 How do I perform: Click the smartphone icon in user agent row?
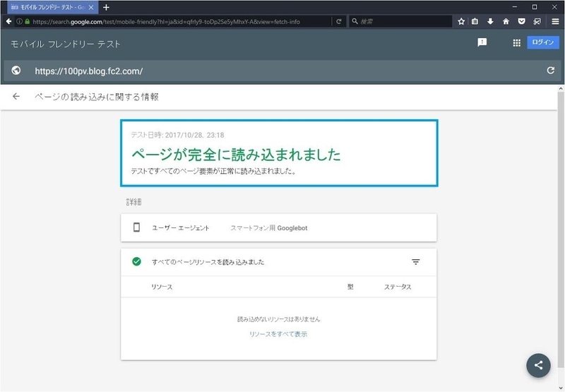136,227
